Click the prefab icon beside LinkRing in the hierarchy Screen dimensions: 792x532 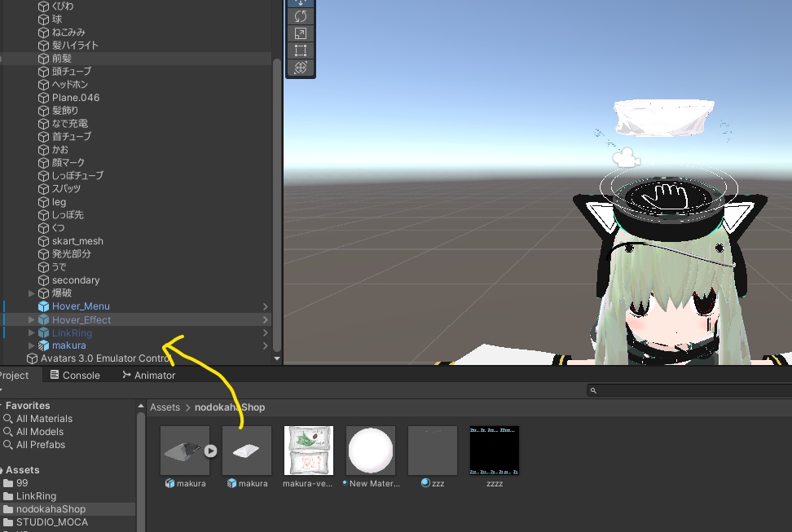(43, 333)
